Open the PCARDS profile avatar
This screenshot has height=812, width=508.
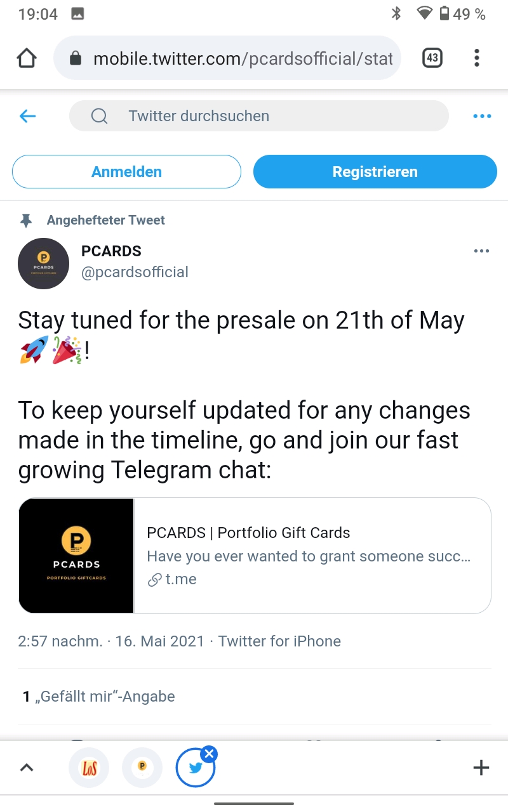click(43, 263)
